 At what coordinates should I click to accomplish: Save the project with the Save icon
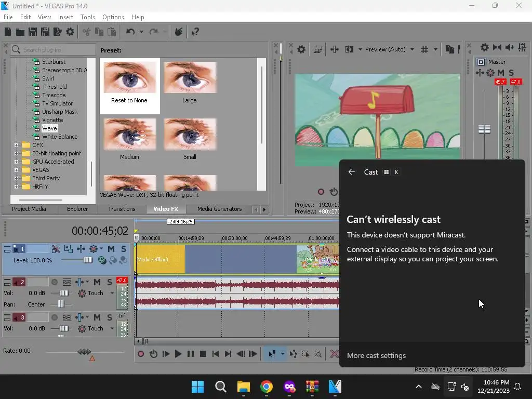pyautogui.click(x=33, y=32)
